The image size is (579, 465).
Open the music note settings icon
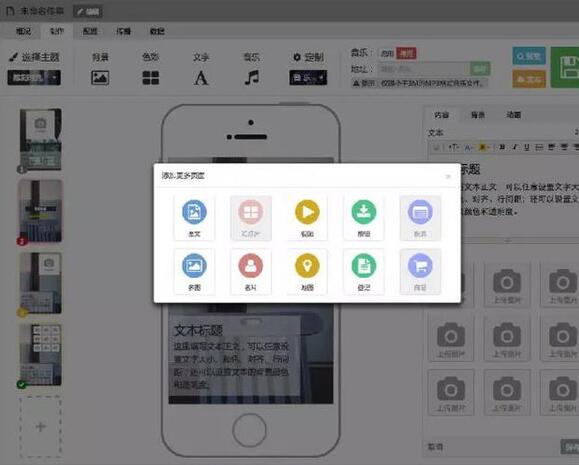click(251, 78)
